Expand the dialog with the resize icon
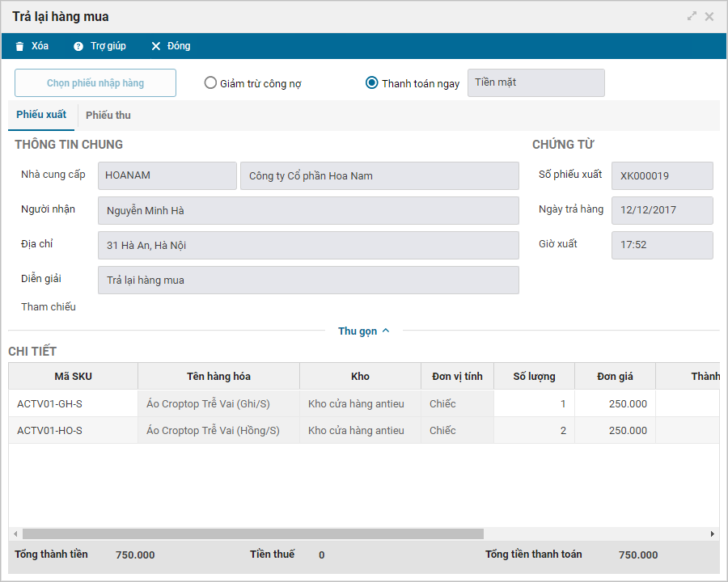Image resolution: width=728 pixels, height=582 pixels. [692, 16]
